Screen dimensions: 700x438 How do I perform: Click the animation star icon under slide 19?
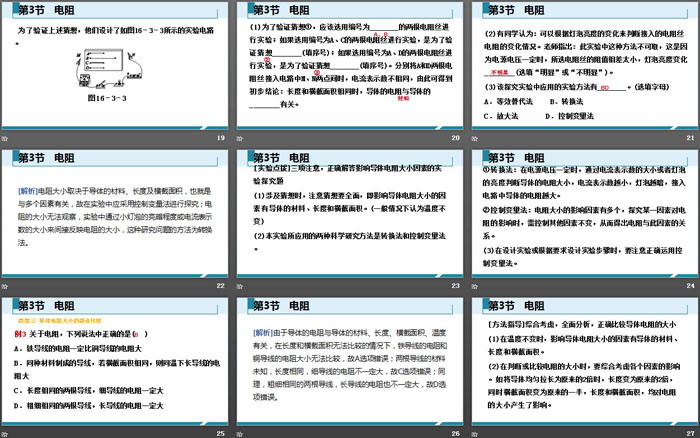5,137
